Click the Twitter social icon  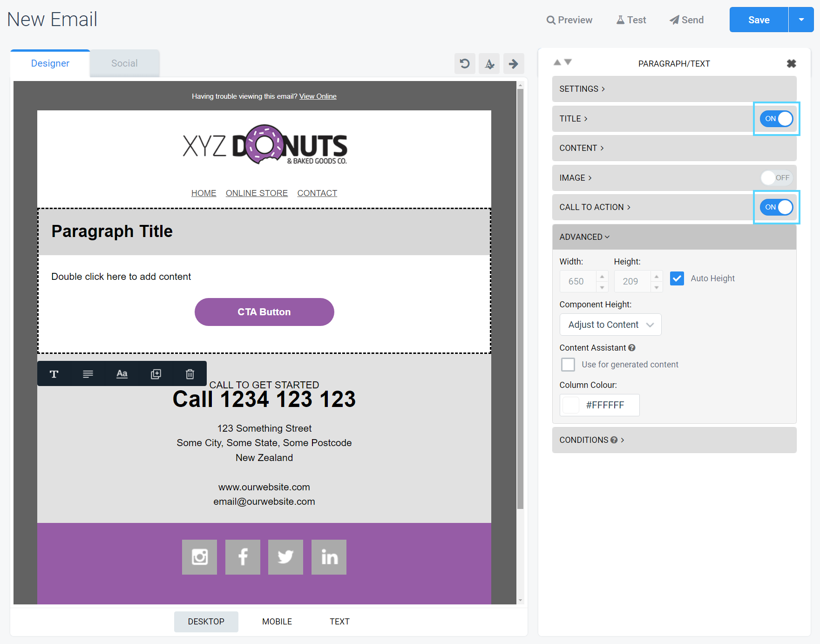[x=285, y=557]
